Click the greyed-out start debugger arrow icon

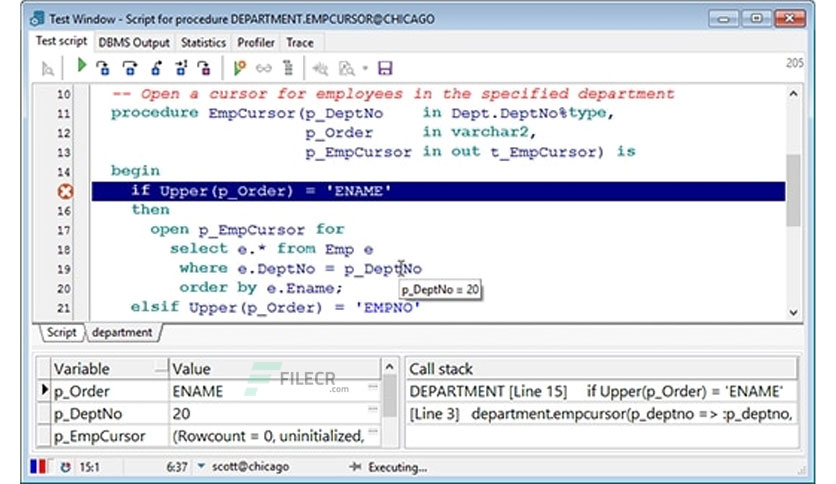click(x=47, y=69)
